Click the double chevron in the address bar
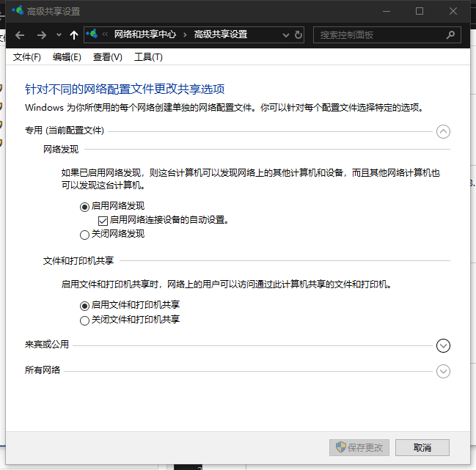The height and width of the screenshot is (470, 476). pyautogui.click(x=105, y=34)
